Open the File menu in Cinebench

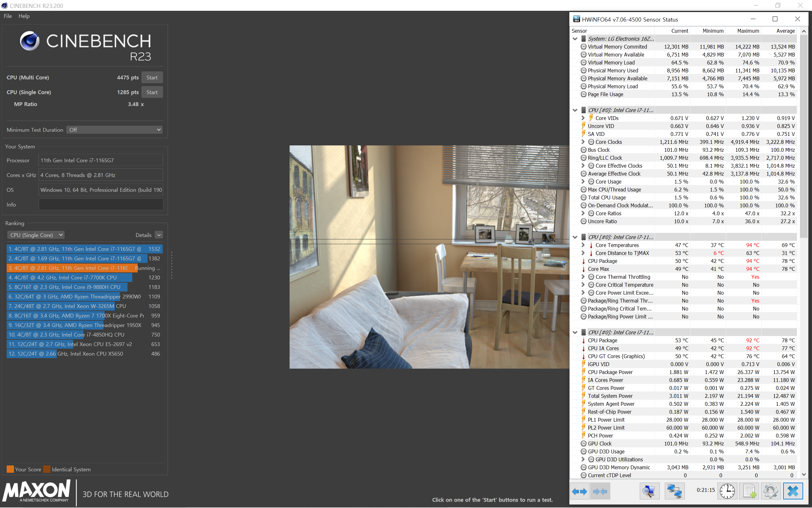point(8,16)
